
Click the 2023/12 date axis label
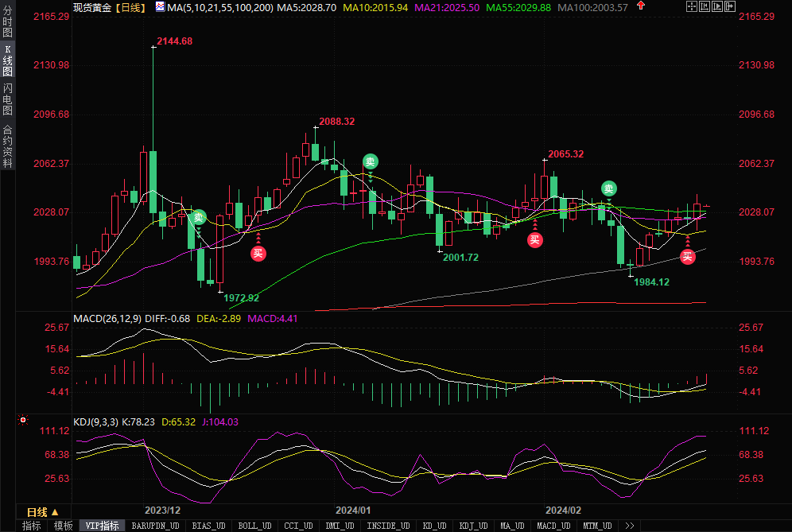163,511
